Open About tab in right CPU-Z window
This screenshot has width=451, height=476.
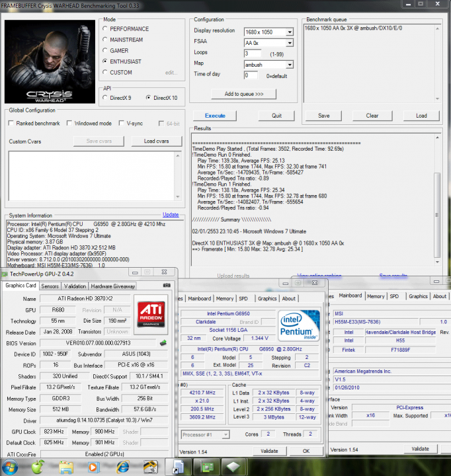pos(440,296)
